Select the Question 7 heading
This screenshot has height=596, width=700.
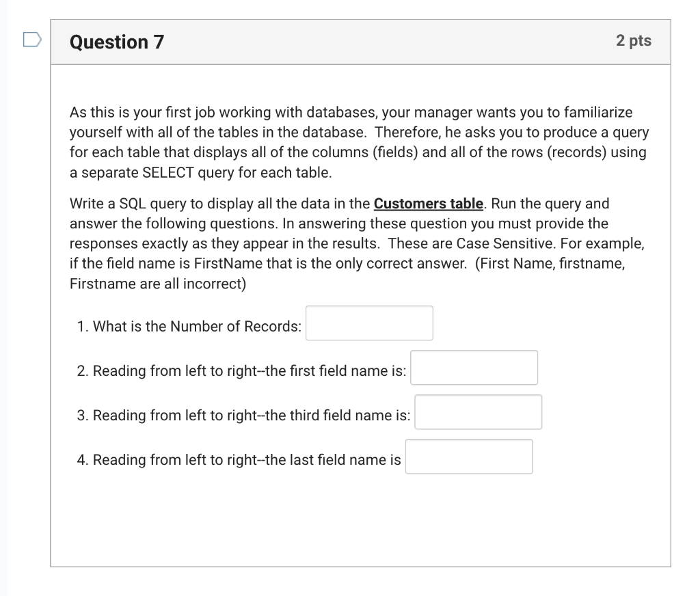116,42
